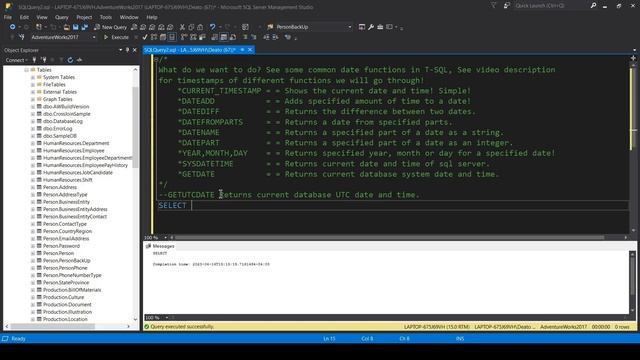Image resolution: width=640 pixels, height=360 pixels.
Task: Click Disconnect icon in Object Explorer
Action: (x=43, y=60)
